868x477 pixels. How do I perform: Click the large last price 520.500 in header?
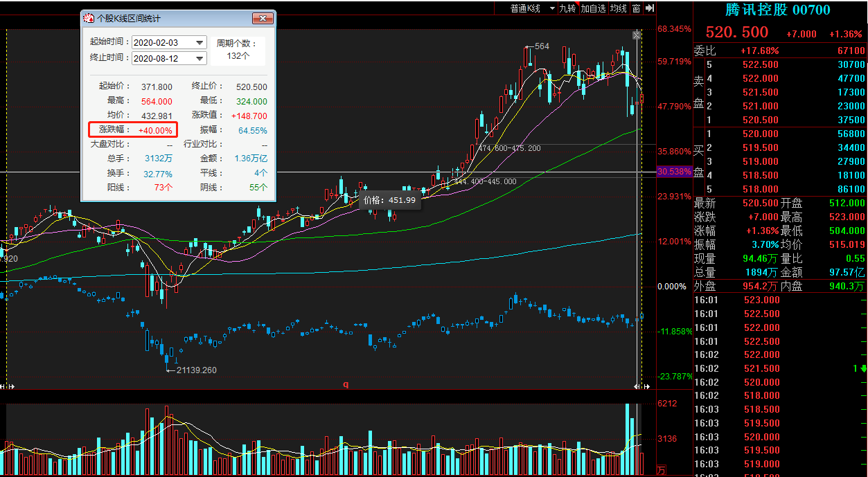click(x=736, y=33)
